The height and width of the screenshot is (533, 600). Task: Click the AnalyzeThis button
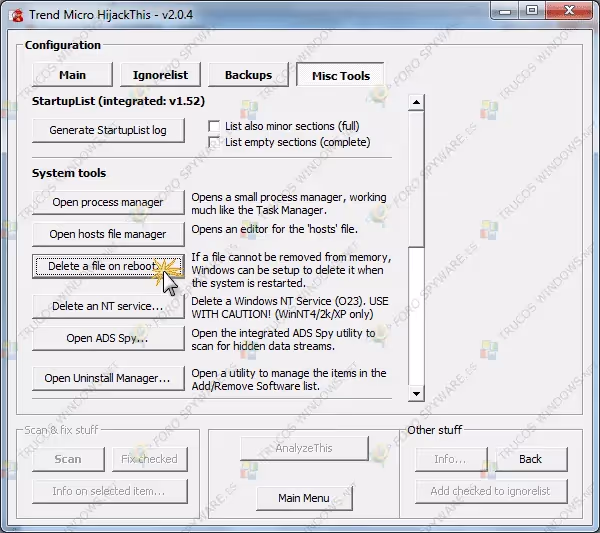tap(304, 448)
